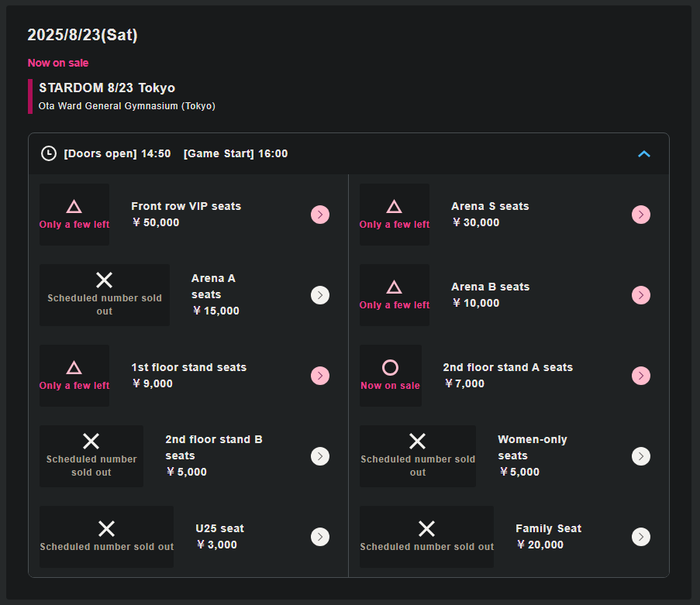Click the arrow beside 1st floor stand seats
The width and height of the screenshot is (700, 605).
[320, 376]
